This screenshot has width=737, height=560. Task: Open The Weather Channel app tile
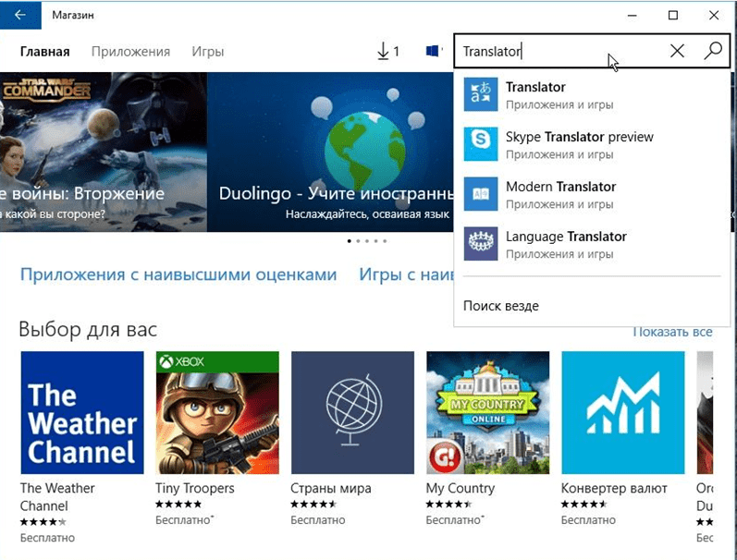[81, 412]
